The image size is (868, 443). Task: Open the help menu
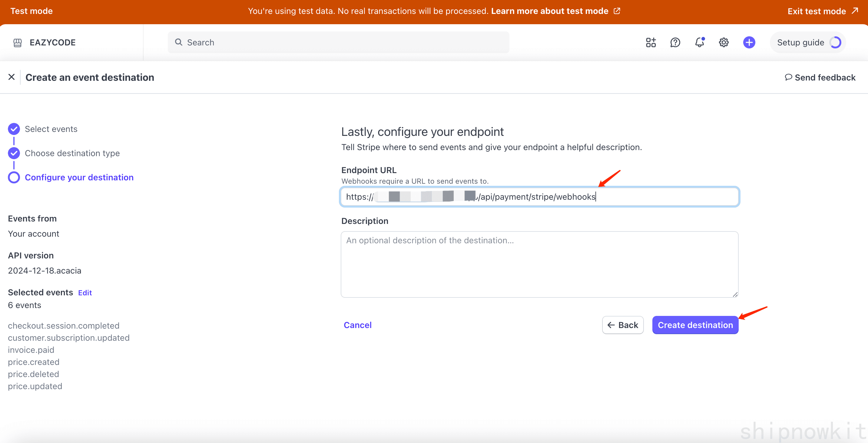(675, 42)
